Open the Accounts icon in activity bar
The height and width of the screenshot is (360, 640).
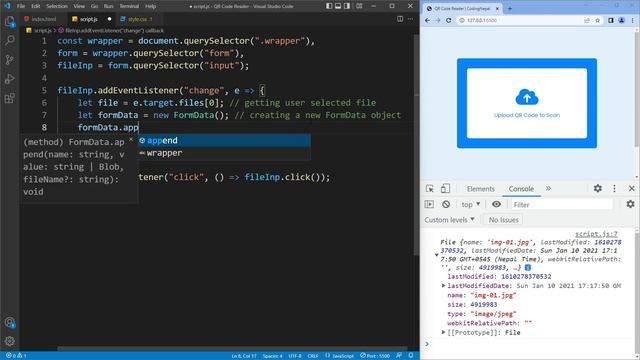click(x=9, y=322)
